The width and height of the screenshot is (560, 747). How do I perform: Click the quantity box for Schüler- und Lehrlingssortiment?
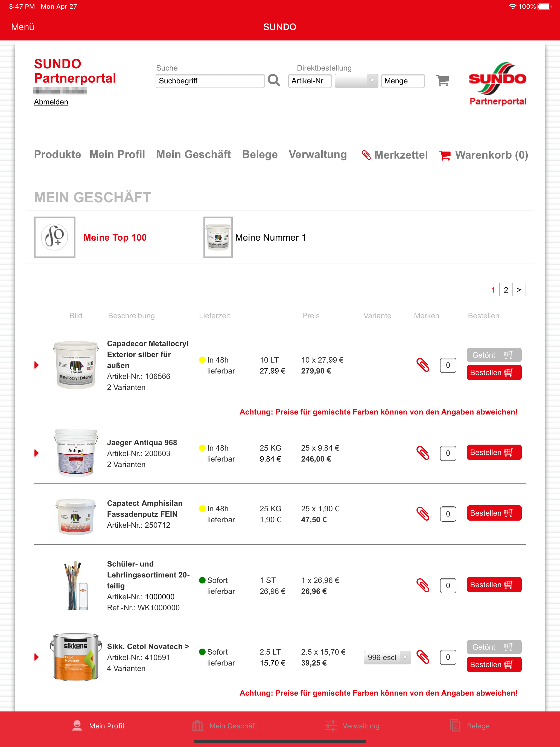(448, 585)
